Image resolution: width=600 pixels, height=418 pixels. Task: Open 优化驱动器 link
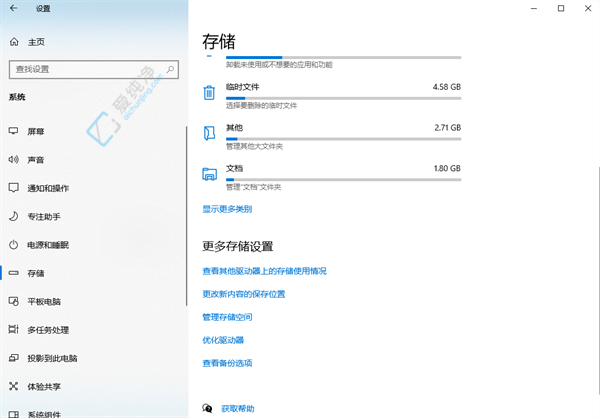coord(223,340)
